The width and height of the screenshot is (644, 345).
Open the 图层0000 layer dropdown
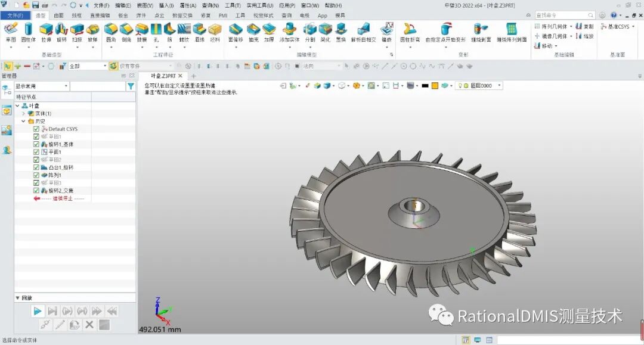click(500, 86)
